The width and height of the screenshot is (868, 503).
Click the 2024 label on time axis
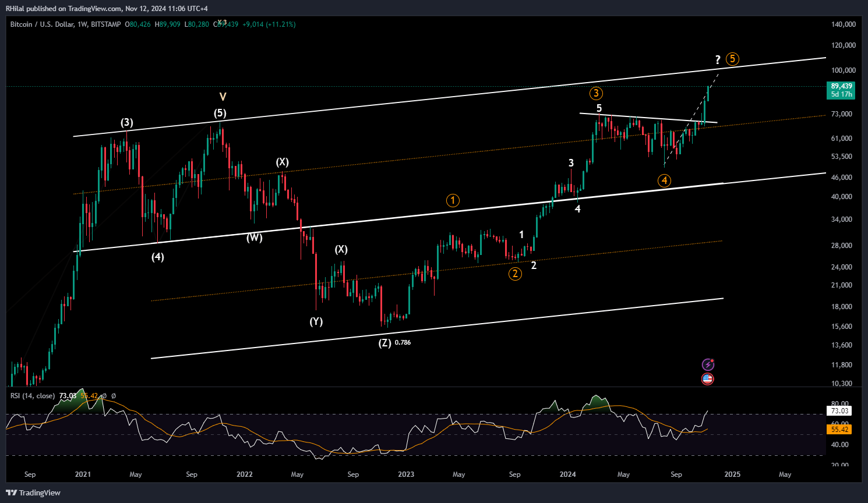[568, 474]
